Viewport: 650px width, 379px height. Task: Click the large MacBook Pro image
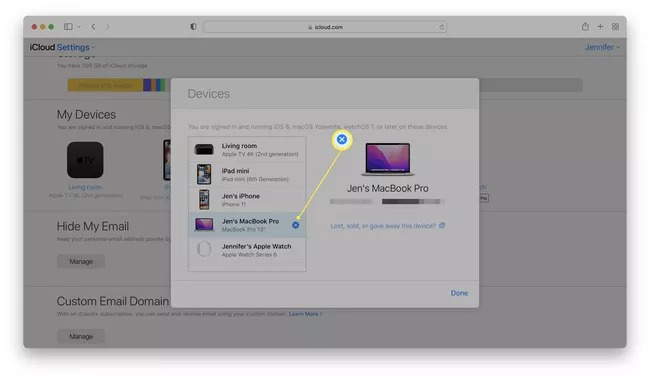[388, 159]
